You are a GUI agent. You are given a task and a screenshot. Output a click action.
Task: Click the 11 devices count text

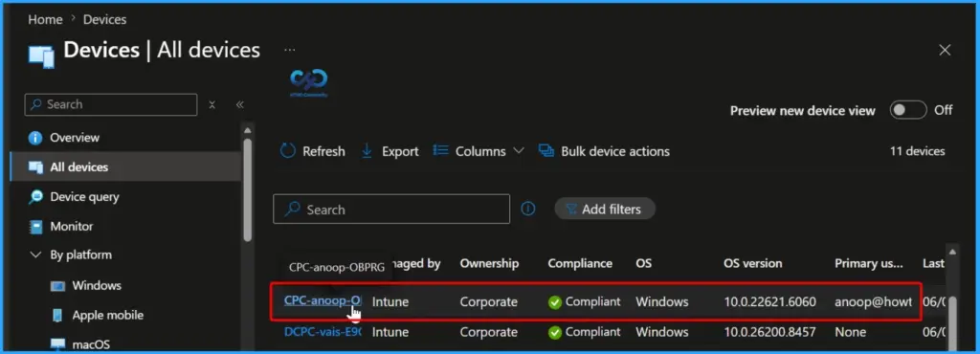[x=918, y=151]
